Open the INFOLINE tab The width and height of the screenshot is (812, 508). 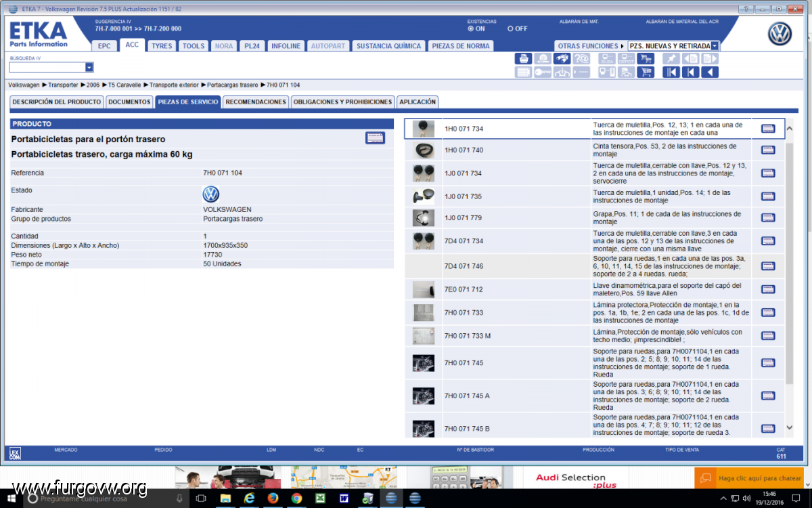pyautogui.click(x=286, y=46)
